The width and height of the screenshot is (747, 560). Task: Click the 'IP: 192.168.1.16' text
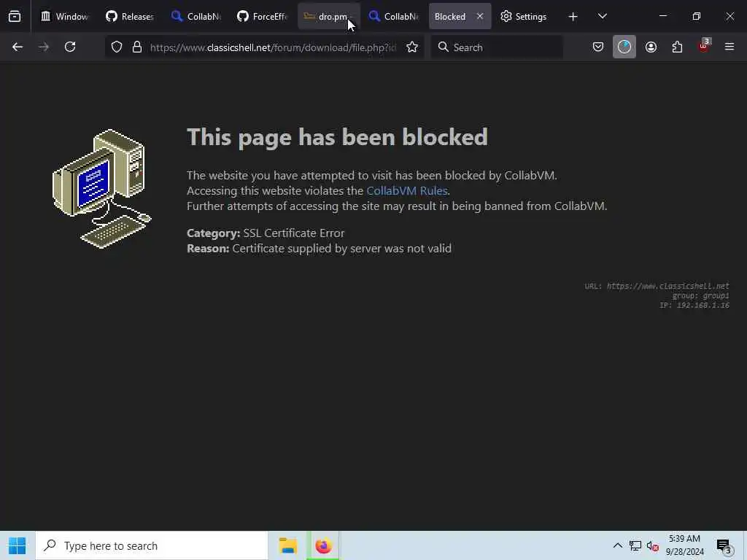694,306
